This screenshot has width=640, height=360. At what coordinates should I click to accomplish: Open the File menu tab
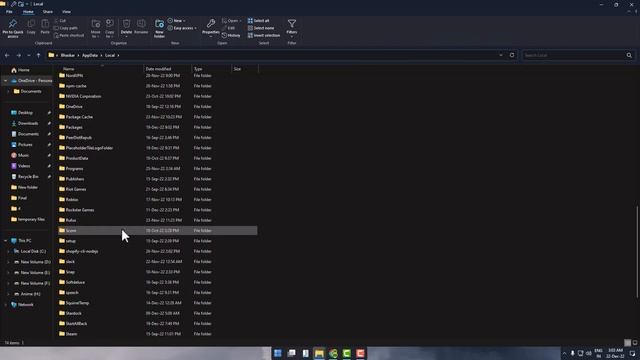9,12
